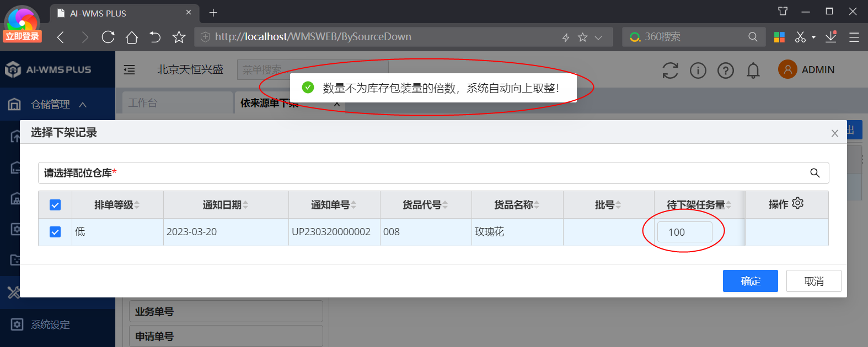Viewport: 868px width, 347px height.
Task: Uncheck the UP230320000002 row checkbox
Action: (x=55, y=232)
